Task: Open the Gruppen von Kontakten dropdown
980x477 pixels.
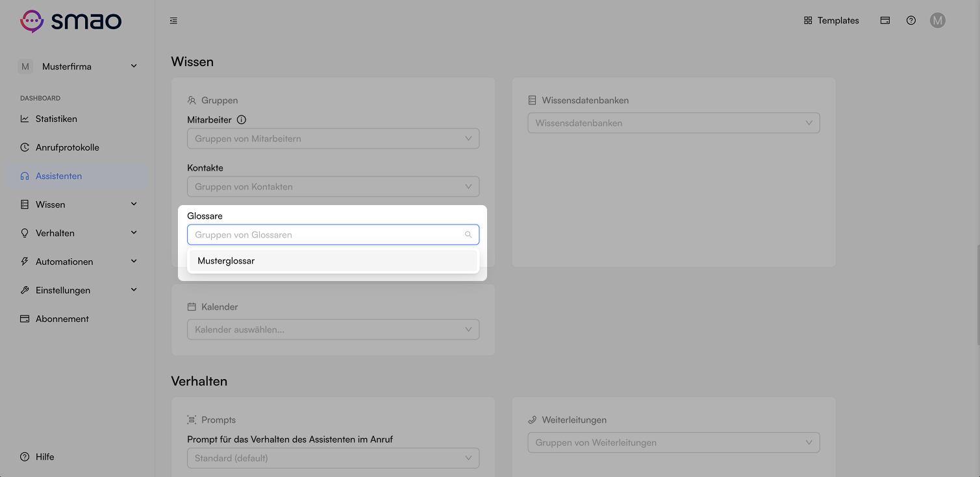Action: [333, 186]
